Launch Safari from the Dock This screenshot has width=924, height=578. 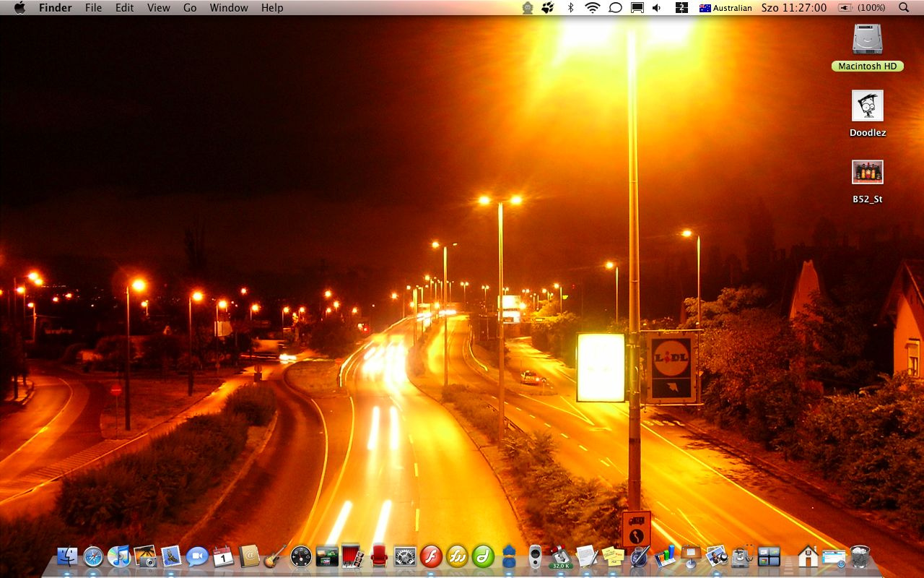pyautogui.click(x=93, y=556)
